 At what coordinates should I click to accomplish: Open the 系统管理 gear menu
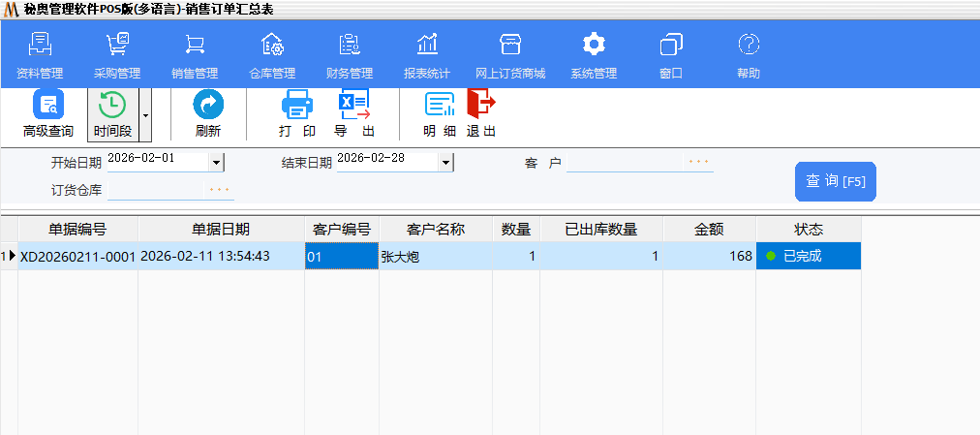click(x=594, y=55)
